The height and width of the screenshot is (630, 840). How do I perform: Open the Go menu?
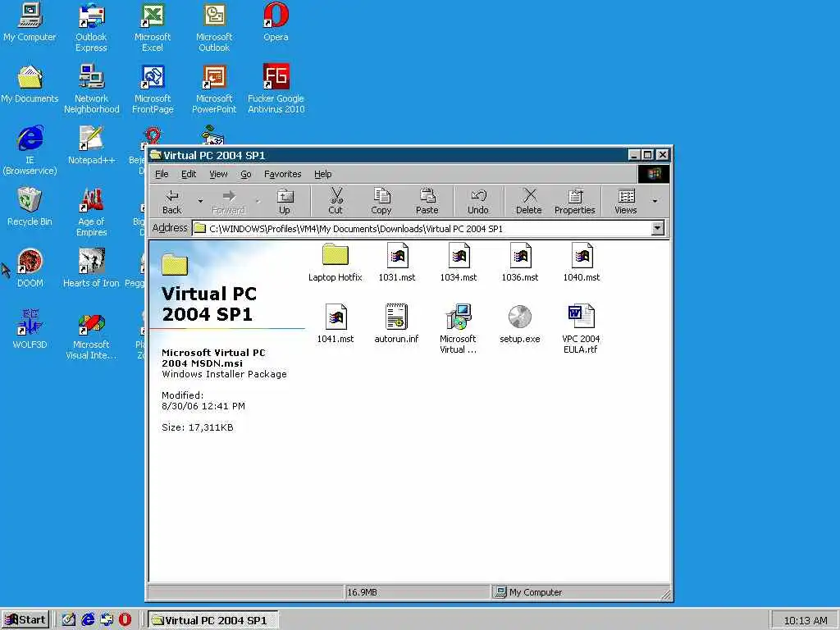tap(246, 174)
